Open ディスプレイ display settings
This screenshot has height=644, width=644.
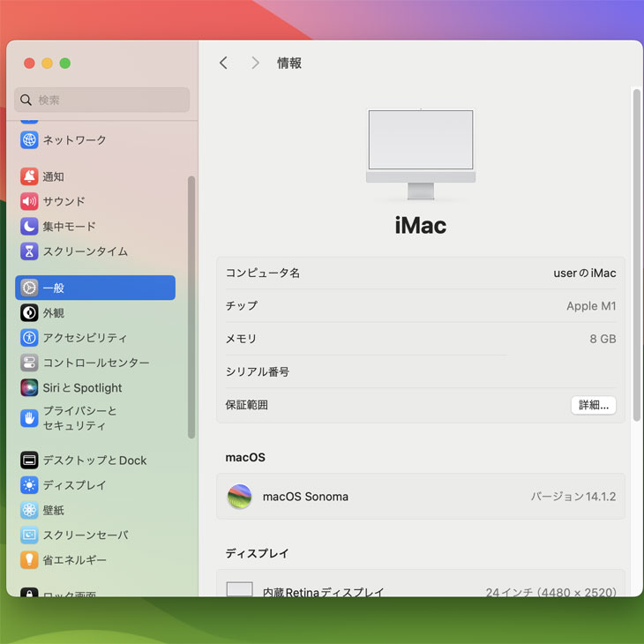(74, 485)
